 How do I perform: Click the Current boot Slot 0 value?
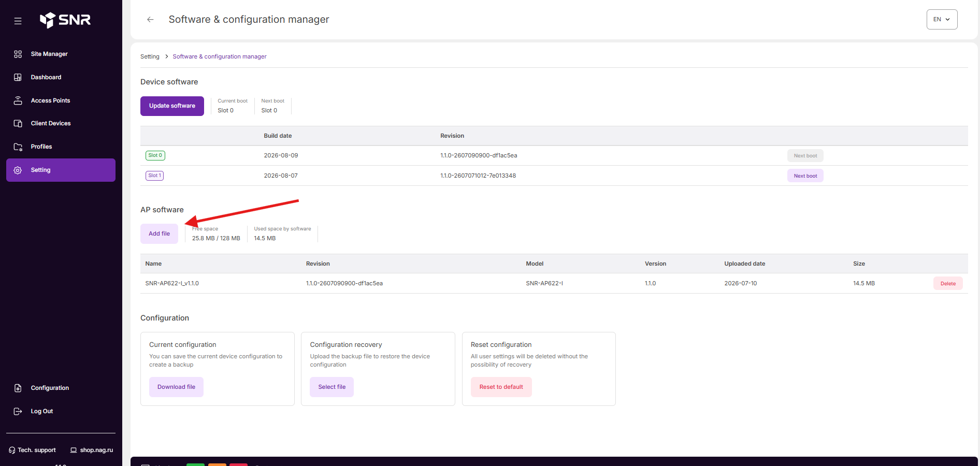pyautogui.click(x=225, y=110)
